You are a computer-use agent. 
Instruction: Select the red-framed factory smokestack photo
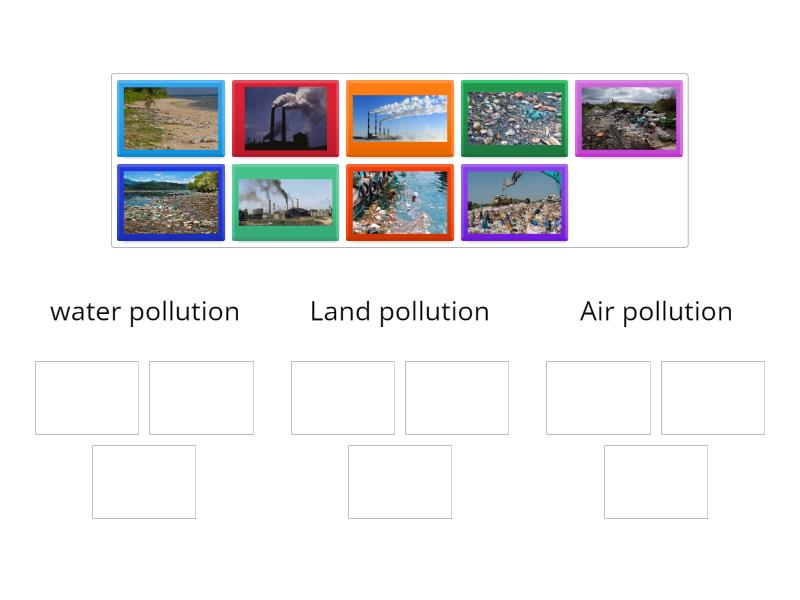pos(285,117)
